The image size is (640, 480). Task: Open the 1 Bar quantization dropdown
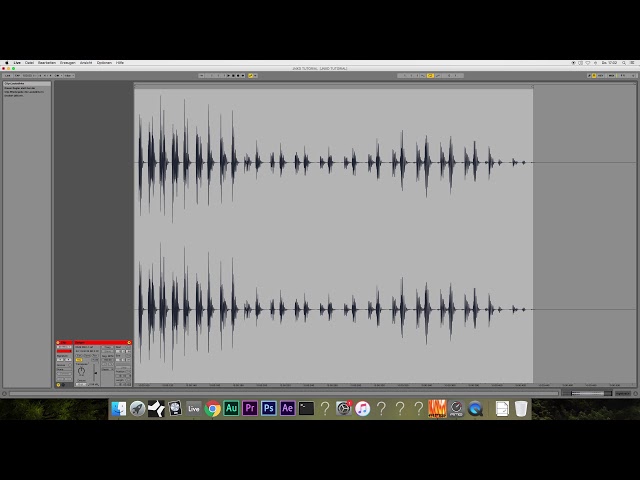69,76
